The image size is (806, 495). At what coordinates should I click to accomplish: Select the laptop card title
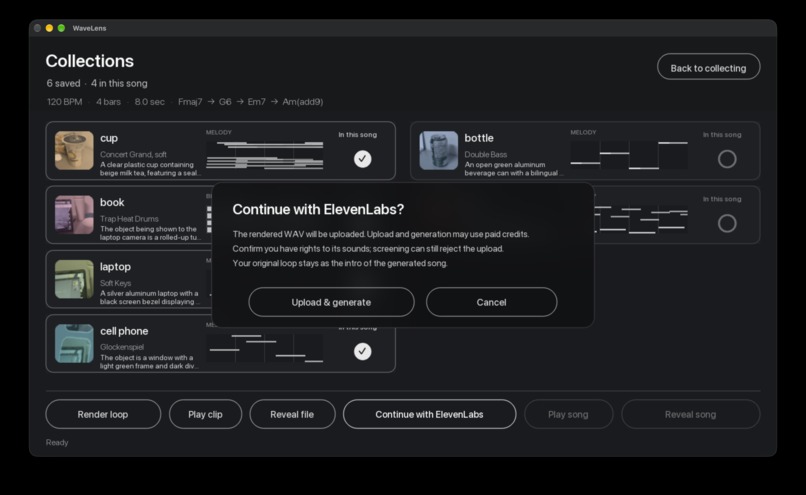[x=115, y=267]
